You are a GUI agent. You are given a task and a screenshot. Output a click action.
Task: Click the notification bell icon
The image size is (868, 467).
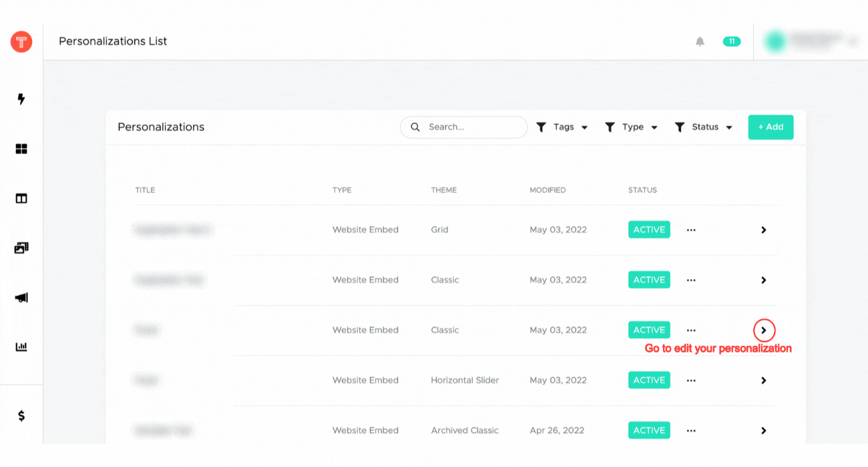coord(700,41)
